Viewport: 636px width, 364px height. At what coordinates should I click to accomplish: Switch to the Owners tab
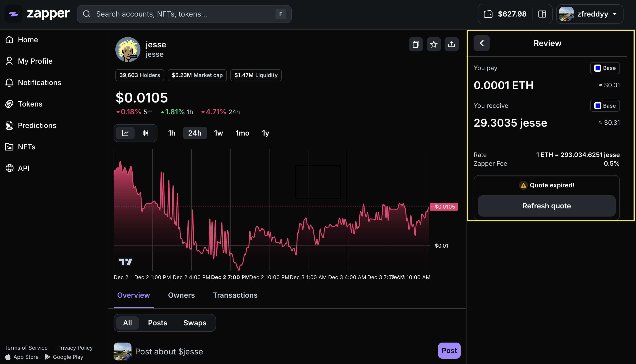click(x=181, y=295)
